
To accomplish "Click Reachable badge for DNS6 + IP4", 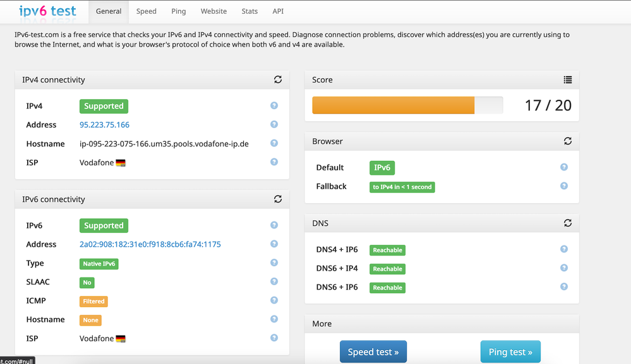I will [388, 269].
